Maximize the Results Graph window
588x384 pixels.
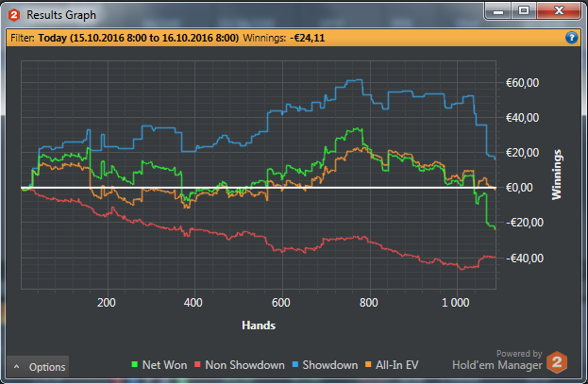click(x=524, y=11)
